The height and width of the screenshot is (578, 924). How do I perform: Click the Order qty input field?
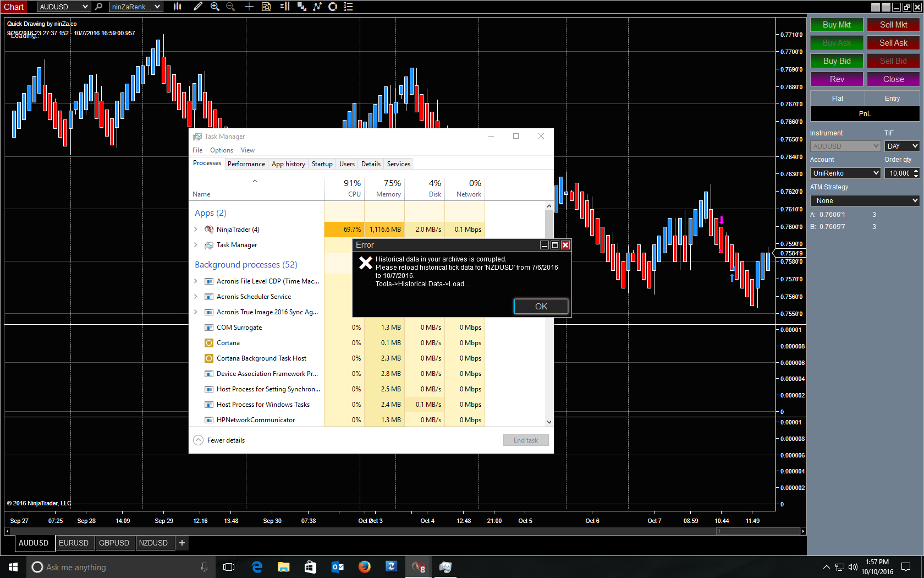coord(899,173)
